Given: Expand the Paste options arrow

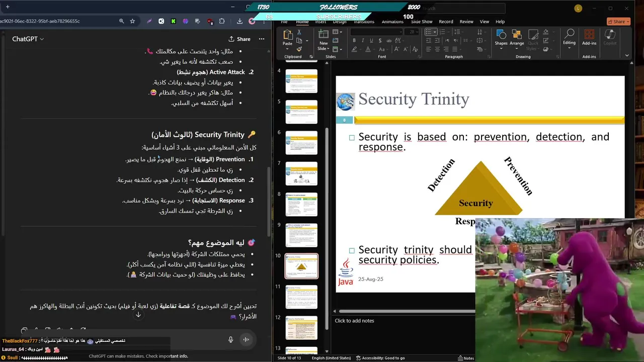Looking at the screenshot, I should (x=287, y=49).
